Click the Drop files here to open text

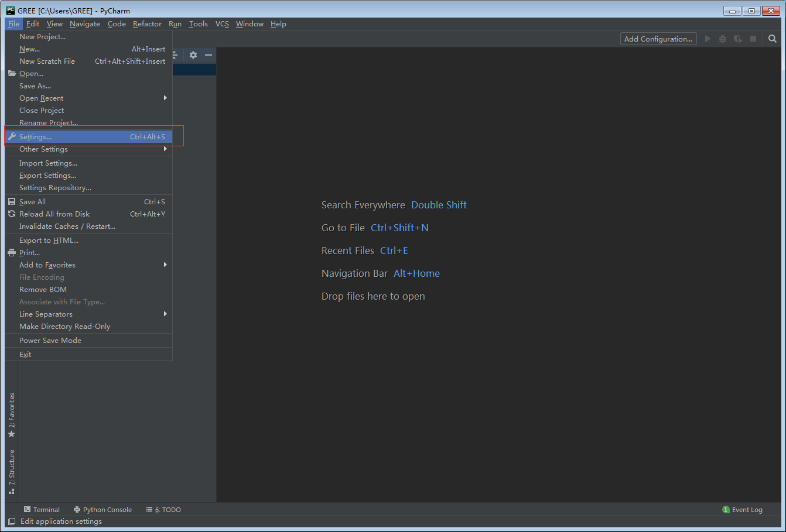[x=373, y=296]
